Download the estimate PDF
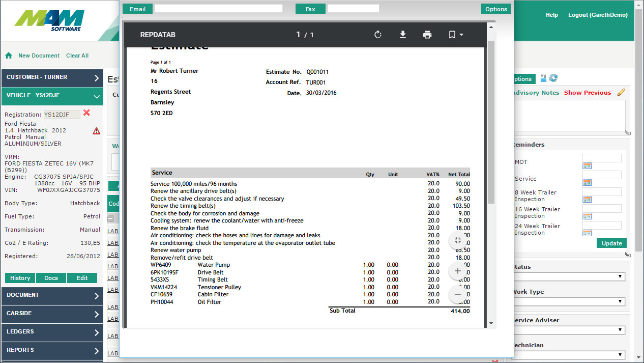 tap(402, 35)
